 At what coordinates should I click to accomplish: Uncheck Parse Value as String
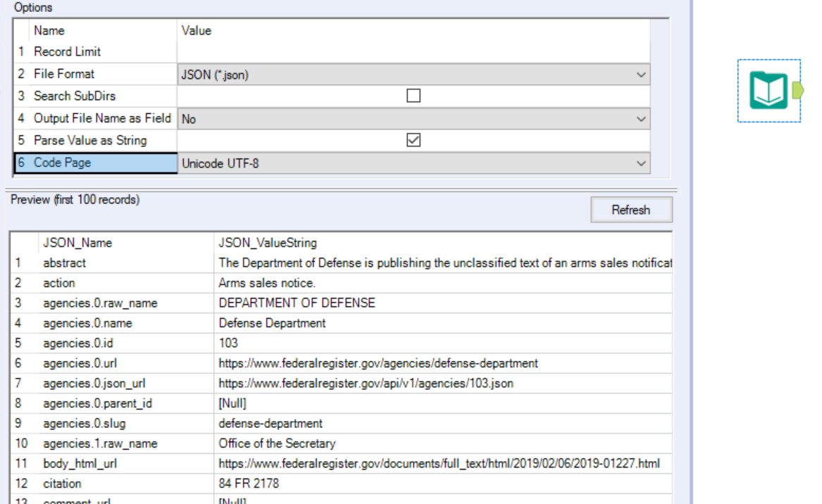413,140
